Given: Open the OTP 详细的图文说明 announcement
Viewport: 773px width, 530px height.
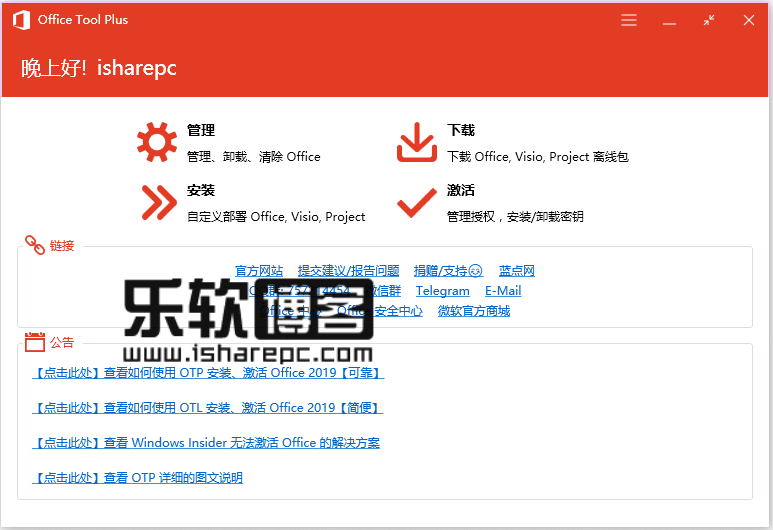Looking at the screenshot, I should (138, 478).
